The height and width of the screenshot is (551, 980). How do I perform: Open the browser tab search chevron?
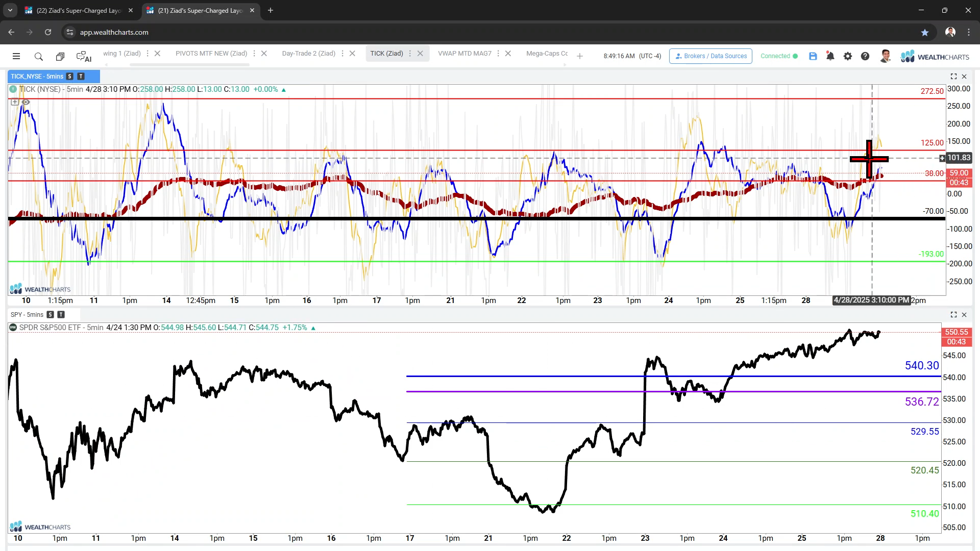pos(10,10)
